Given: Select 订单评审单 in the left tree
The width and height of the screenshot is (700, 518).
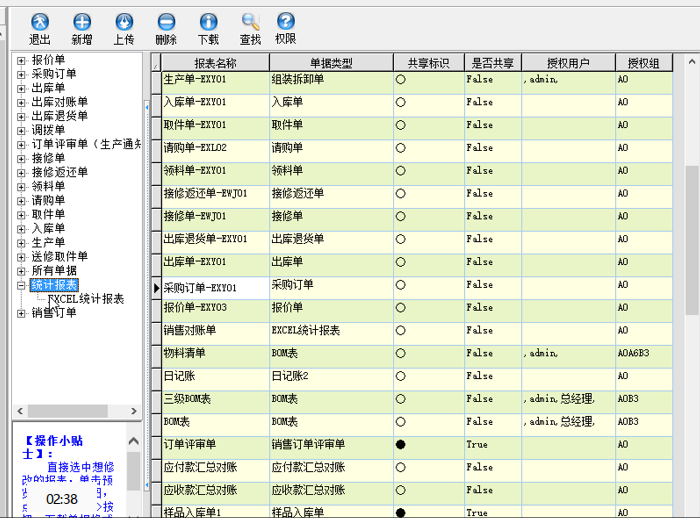Looking at the screenshot, I should 86,144.
